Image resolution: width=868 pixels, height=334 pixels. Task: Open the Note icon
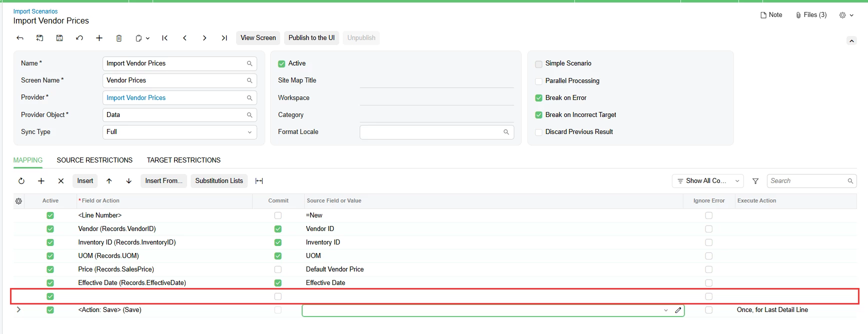click(771, 15)
